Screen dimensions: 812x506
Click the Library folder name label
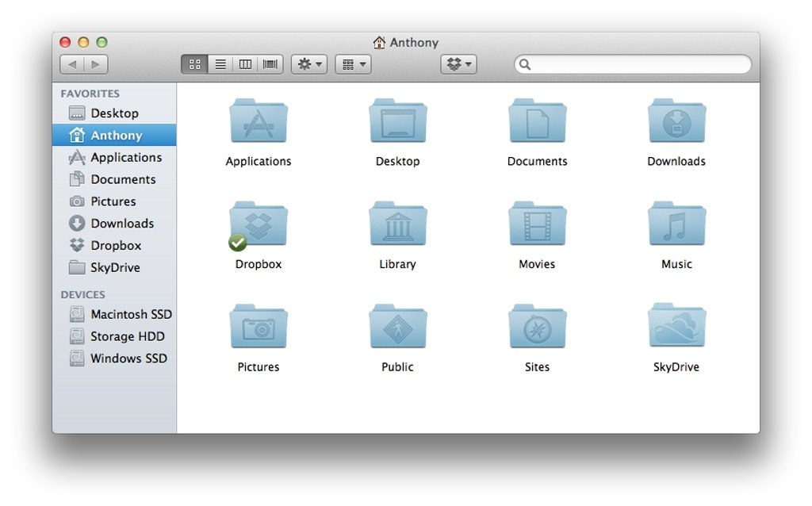pos(398,264)
